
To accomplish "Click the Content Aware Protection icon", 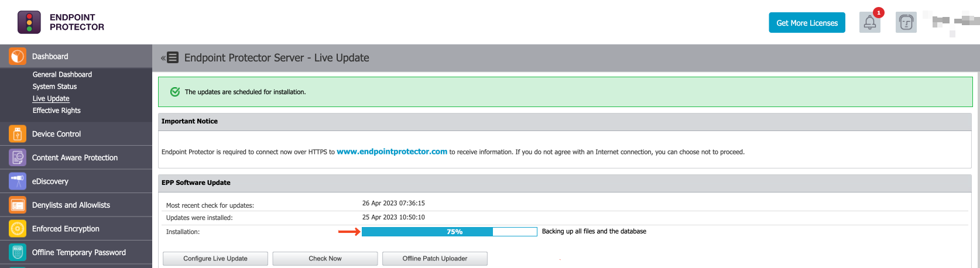I will (x=18, y=157).
